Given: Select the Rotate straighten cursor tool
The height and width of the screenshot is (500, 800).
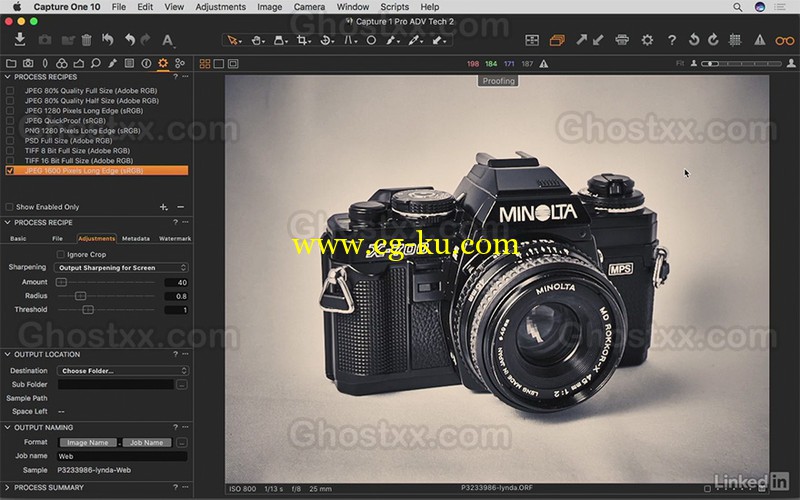Looking at the screenshot, I should (x=327, y=40).
